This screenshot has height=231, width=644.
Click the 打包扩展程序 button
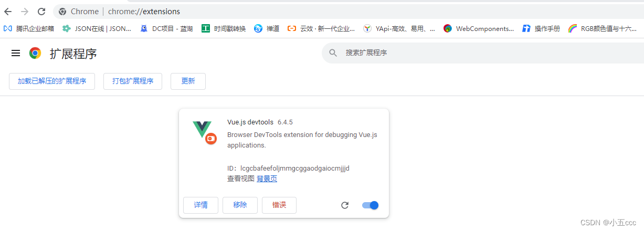coord(133,81)
